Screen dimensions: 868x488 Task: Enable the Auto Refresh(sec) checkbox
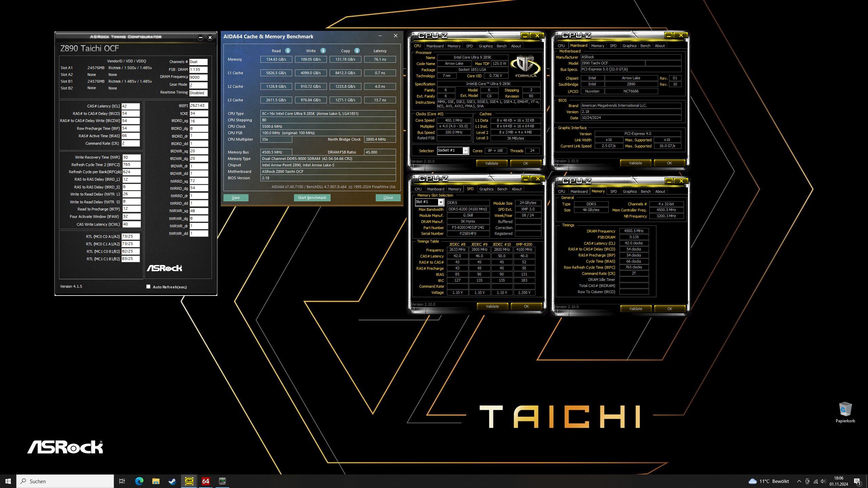pyautogui.click(x=148, y=287)
